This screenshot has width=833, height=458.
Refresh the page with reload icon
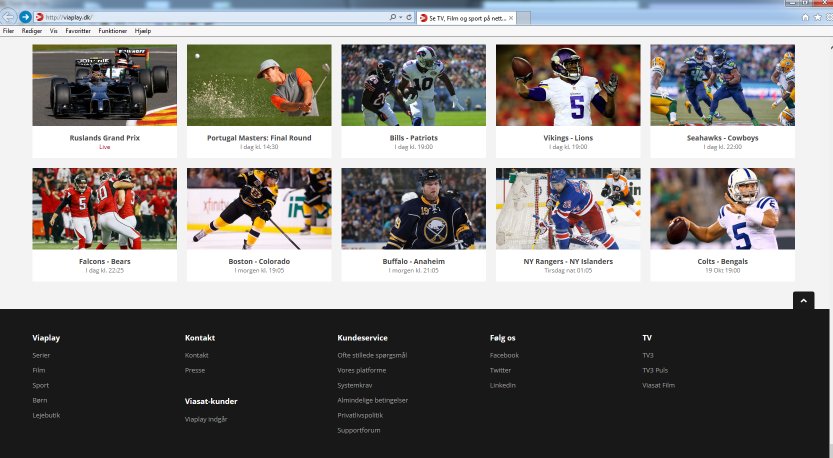409,18
